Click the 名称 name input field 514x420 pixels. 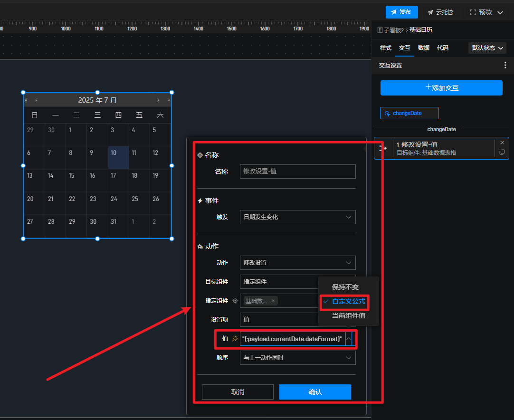coord(297,171)
